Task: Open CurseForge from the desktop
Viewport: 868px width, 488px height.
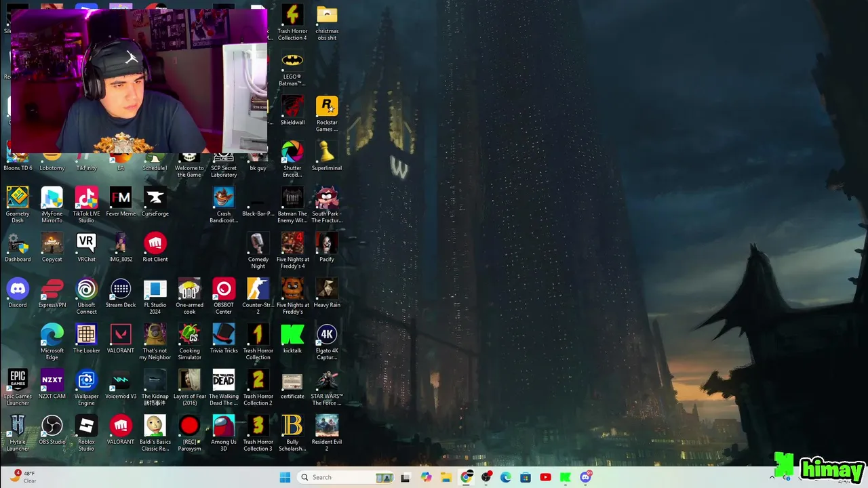Action: (x=155, y=202)
